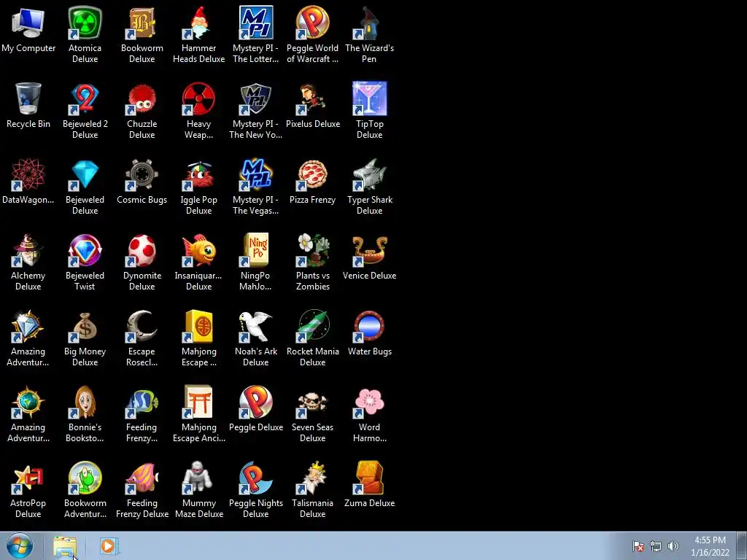The height and width of the screenshot is (560, 747).
Task: Open the network status tray icon
Action: tap(656, 546)
